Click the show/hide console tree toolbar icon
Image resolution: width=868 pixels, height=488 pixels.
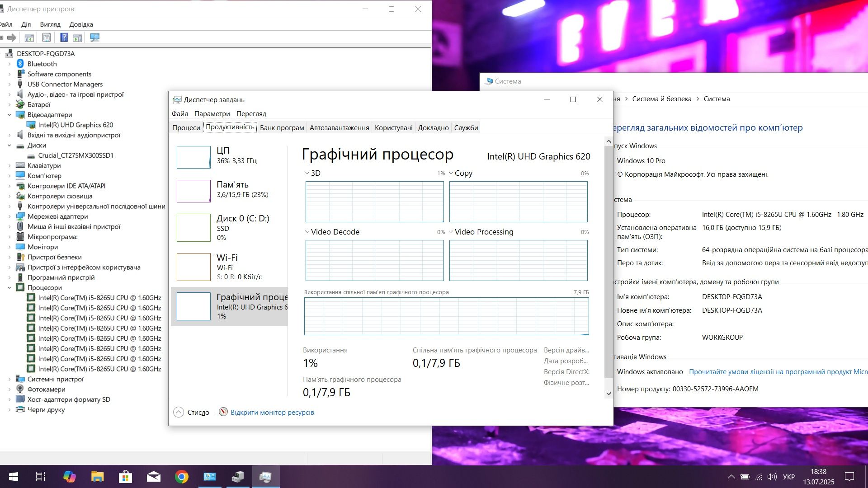coord(29,38)
